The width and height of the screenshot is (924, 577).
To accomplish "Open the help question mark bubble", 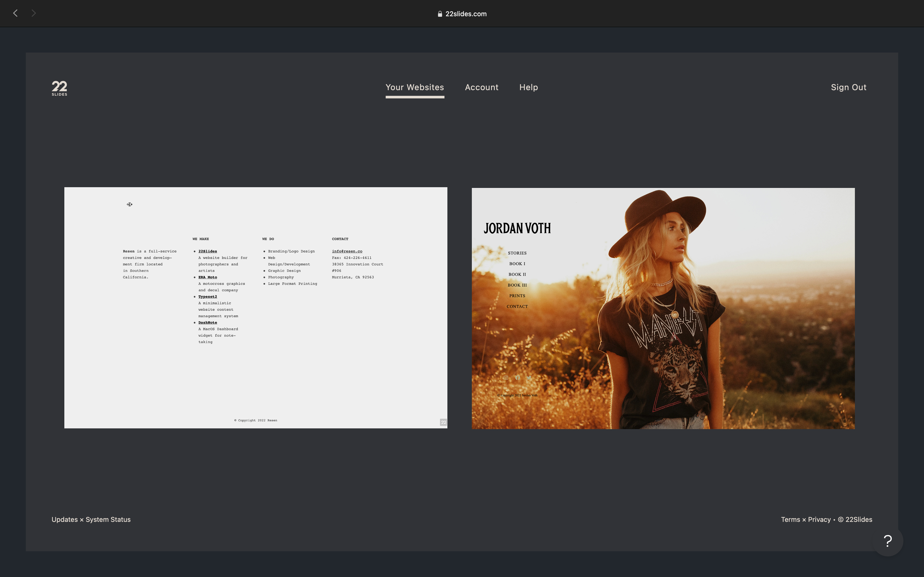I will click(887, 541).
